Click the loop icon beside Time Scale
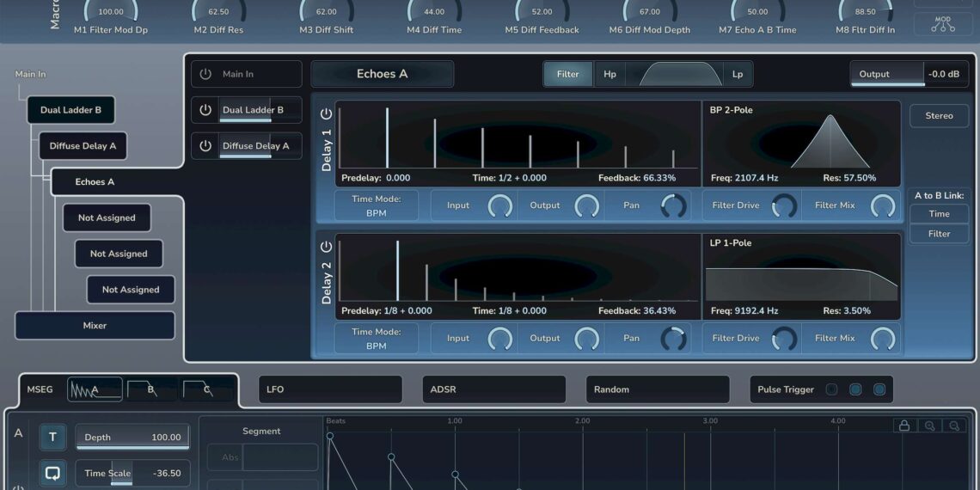This screenshot has height=490, width=980. pyautogui.click(x=52, y=473)
